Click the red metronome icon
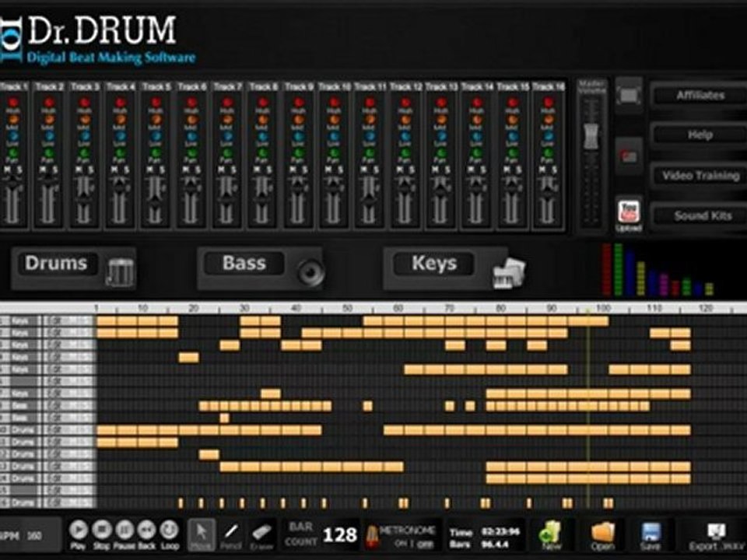Screen dimensions: 747x560 [372, 536]
